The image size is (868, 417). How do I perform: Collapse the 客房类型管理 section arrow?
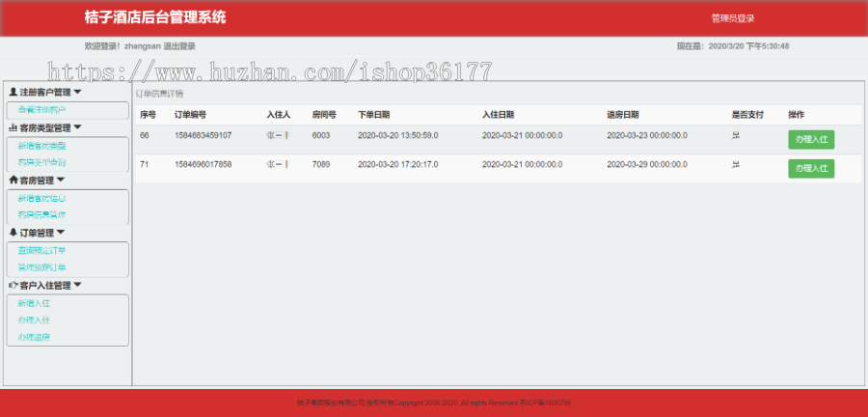[77, 128]
